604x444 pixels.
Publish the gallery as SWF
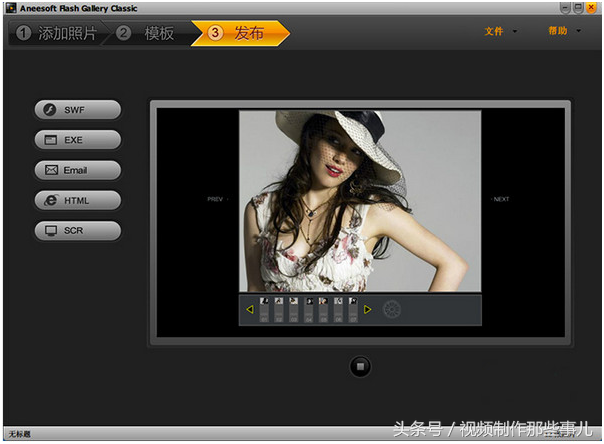click(x=78, y=110)
